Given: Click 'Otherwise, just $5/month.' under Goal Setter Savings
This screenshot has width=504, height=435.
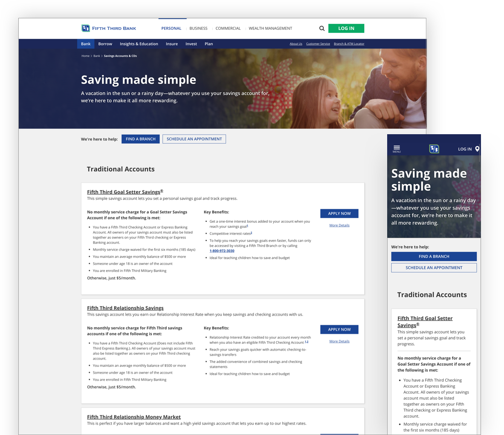Looking at the screenshot, I should pos(111,278).
